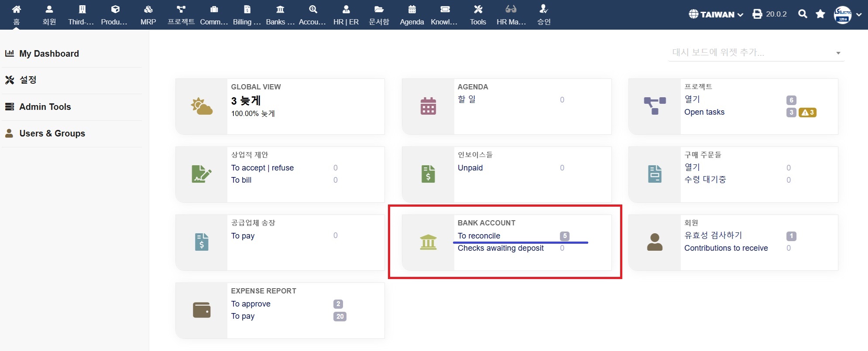
Task: Click the bank building icon in Bank Account widget
Action: click(428, 242)
